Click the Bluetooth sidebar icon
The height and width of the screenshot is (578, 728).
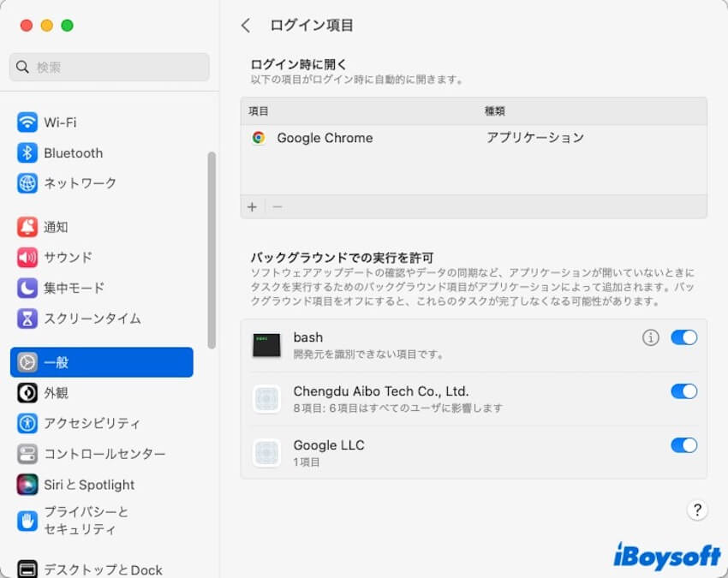pyautogui.click(x=27, y=152)
